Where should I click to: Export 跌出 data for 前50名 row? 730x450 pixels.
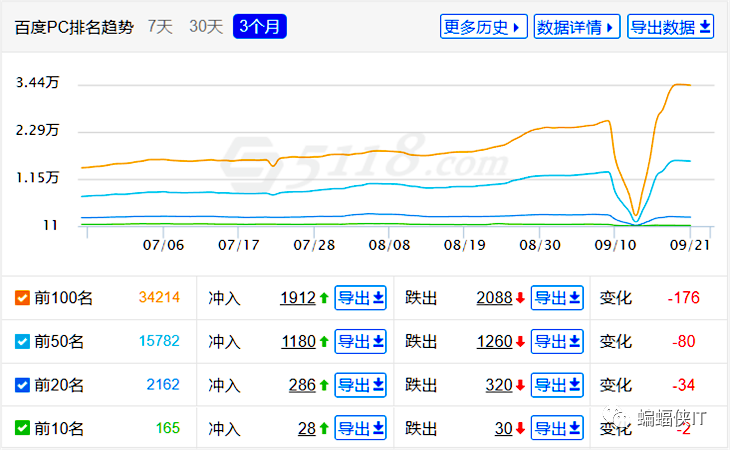point(557,342)
